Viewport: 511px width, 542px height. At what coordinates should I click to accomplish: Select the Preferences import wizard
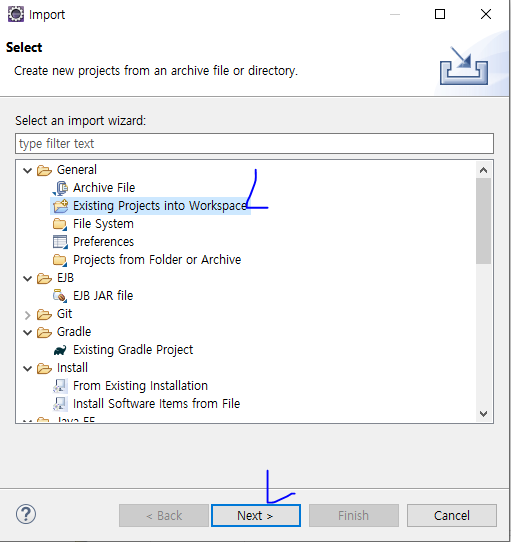[x=103, y=242]
